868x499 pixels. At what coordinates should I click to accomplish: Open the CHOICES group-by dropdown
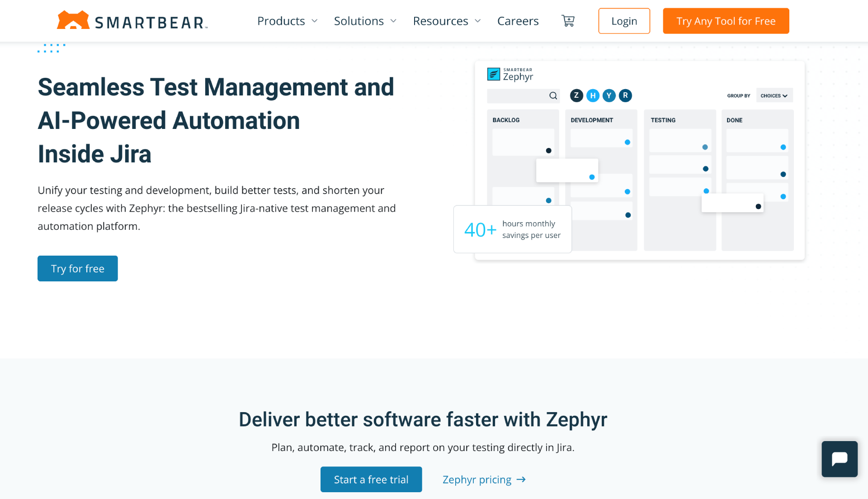(774, 95)
